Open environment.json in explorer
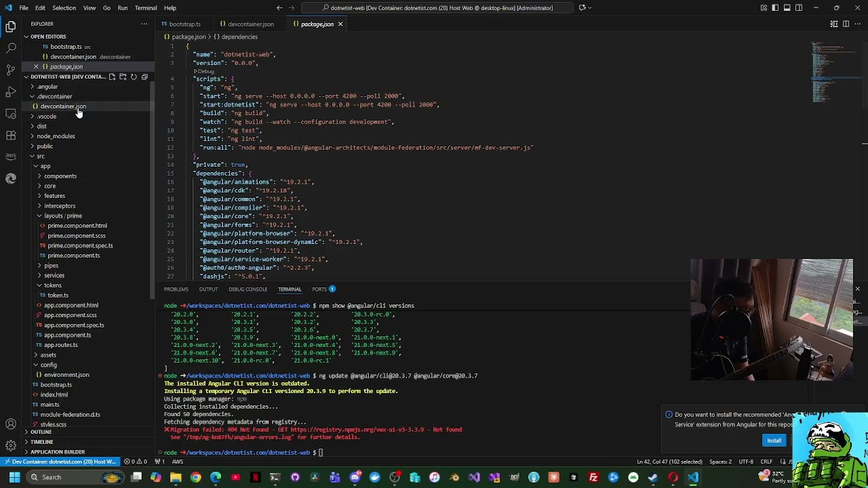The height and width of the screenshot is (488, 868). pyautogui.click(x=66, y=375)
